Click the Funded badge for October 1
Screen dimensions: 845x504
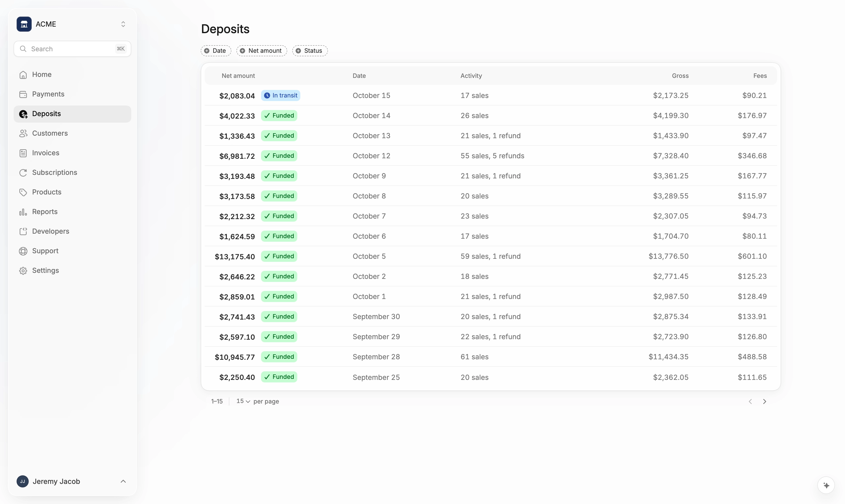pyautogui.click(x=279, y=296)
